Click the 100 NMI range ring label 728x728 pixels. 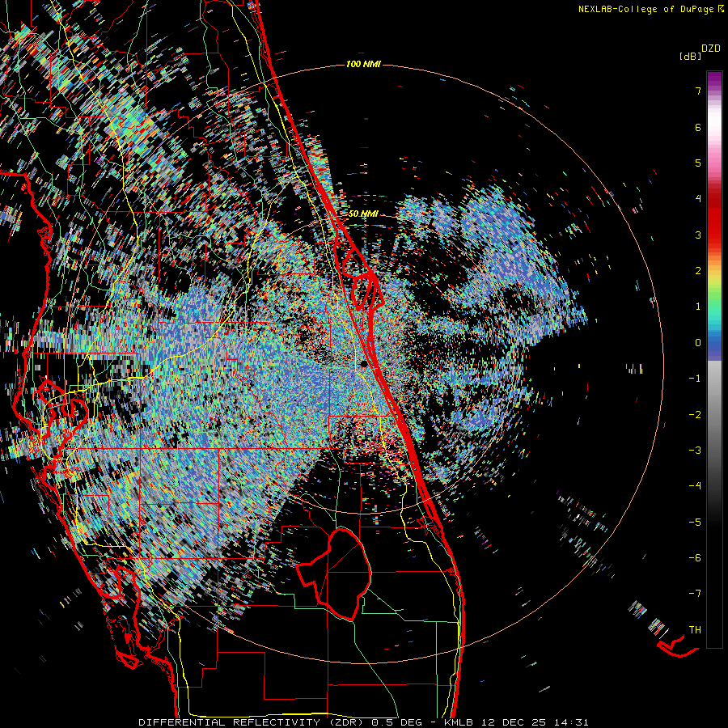pos(363,64)
